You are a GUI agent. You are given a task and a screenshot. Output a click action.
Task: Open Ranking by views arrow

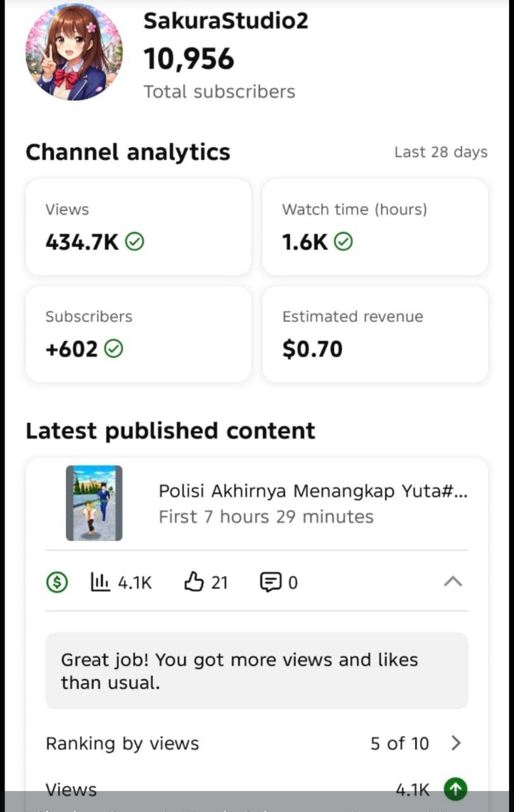[456, 743]
